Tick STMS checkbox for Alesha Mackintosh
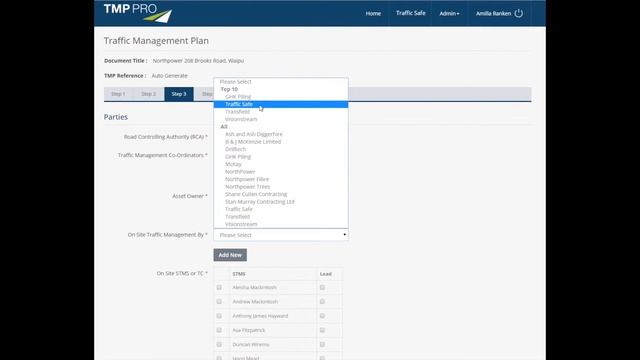640x360 pixels. (x=219, y=287)
